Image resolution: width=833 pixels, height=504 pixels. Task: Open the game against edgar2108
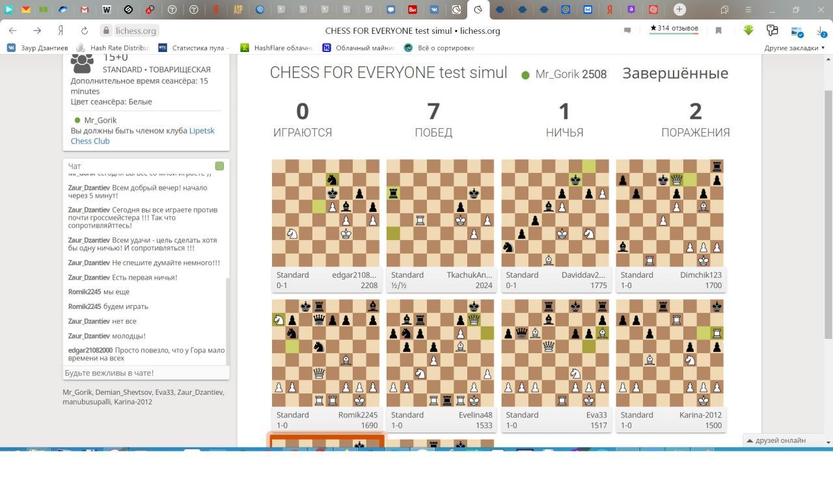click(x=325, y=213)
